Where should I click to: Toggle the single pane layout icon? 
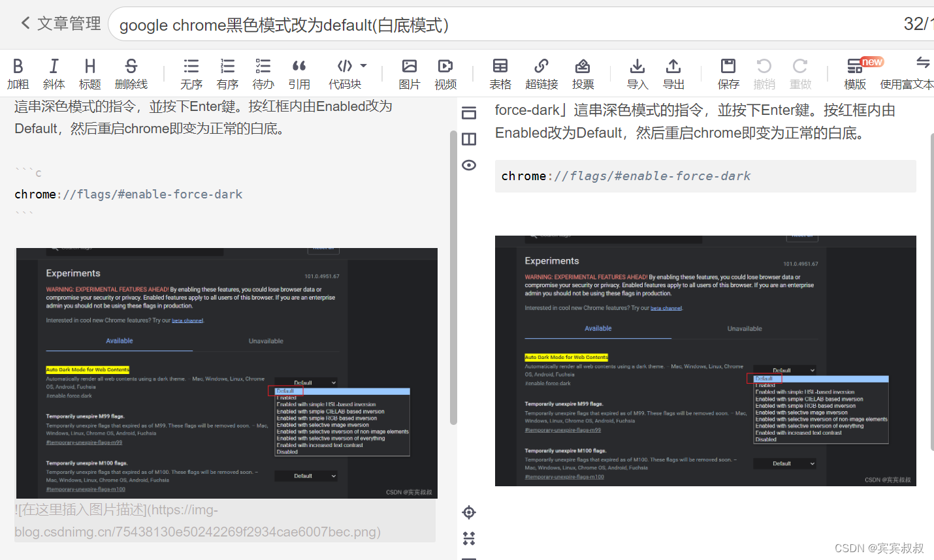[469, 113]
